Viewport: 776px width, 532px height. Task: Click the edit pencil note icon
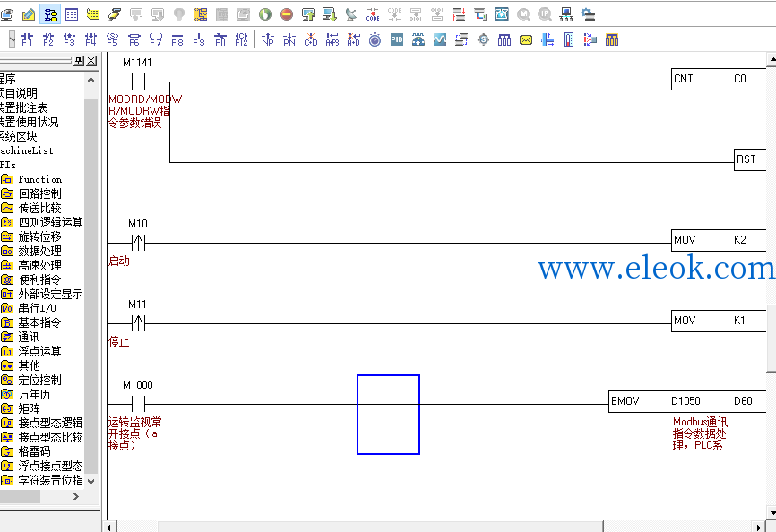pyautogui.click(x=29, y=14)
